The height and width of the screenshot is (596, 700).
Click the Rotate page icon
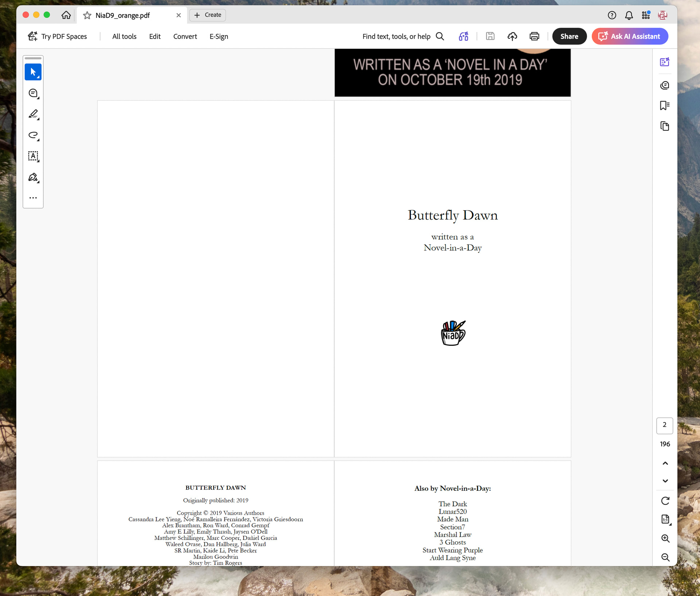665,501
